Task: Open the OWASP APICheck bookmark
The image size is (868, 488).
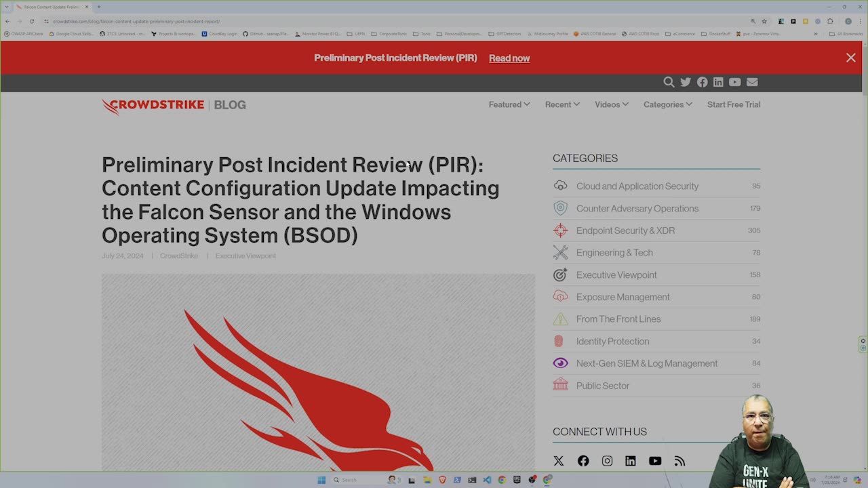Action: click(24, 33)
